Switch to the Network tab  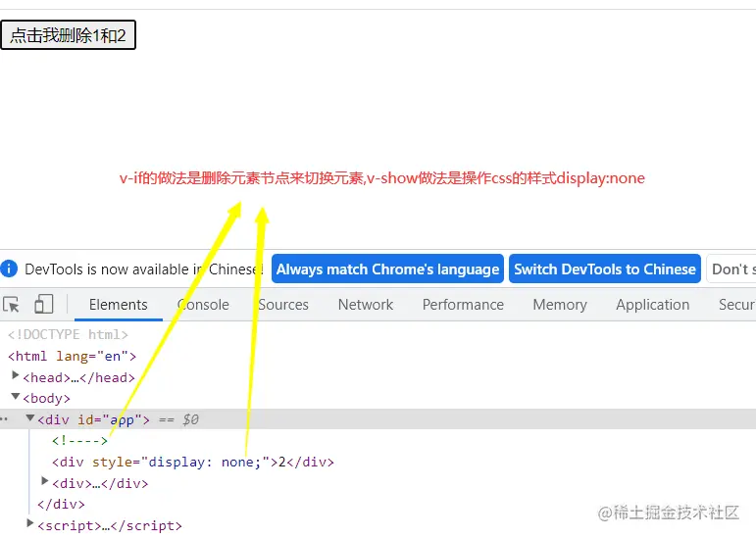(x=366, y=305)
